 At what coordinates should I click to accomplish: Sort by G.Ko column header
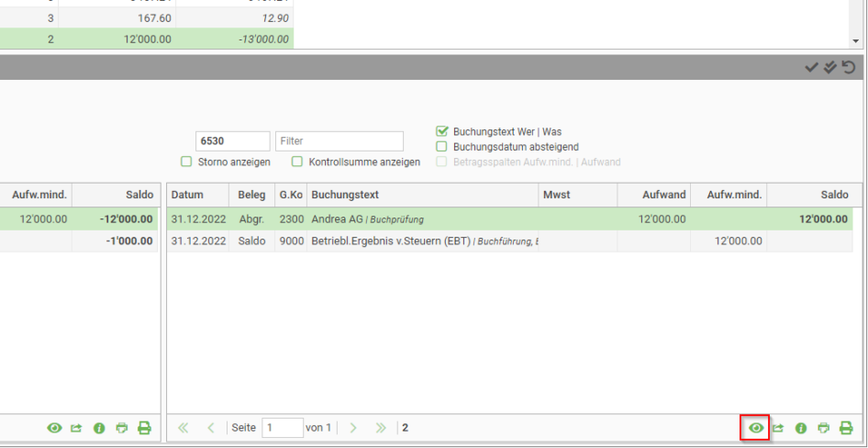[291, 195]
